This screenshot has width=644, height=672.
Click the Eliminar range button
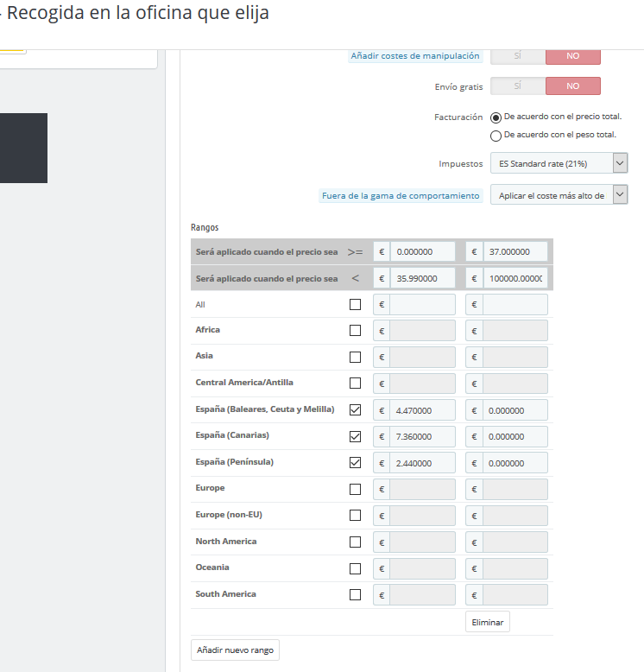tap(487, 622)
